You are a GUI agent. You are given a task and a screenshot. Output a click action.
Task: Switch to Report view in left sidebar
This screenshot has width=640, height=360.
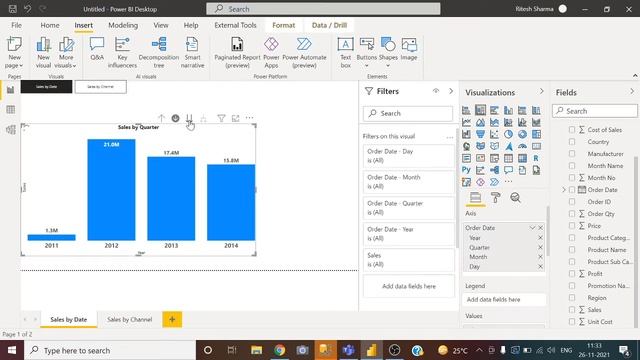coord(11,90)
